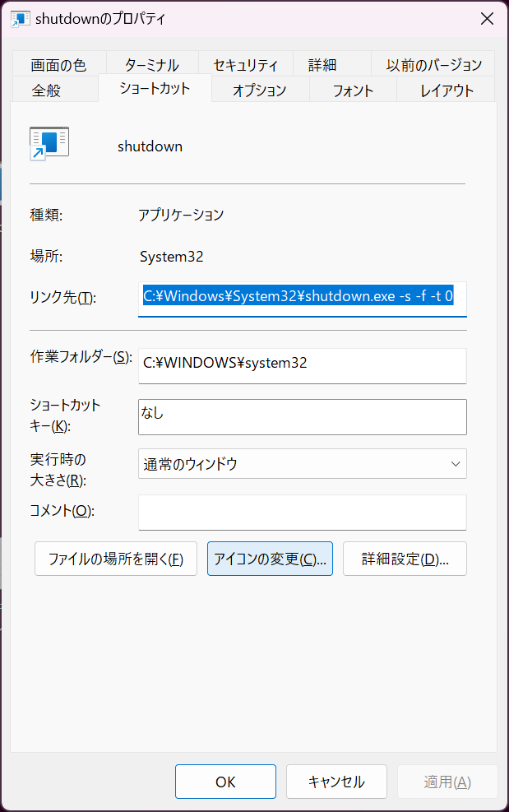Go to the 画面の色 tab
Screen dimensions: 509x812
point(59,63)
